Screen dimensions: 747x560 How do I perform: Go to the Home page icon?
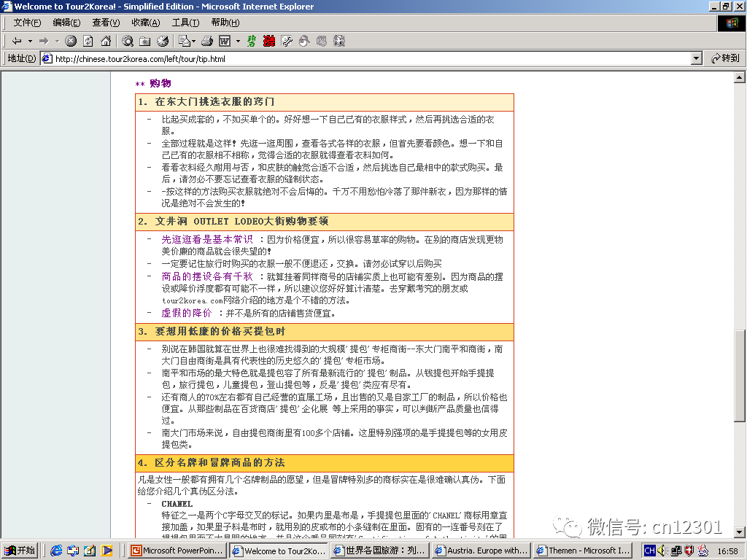coord(106,41)
